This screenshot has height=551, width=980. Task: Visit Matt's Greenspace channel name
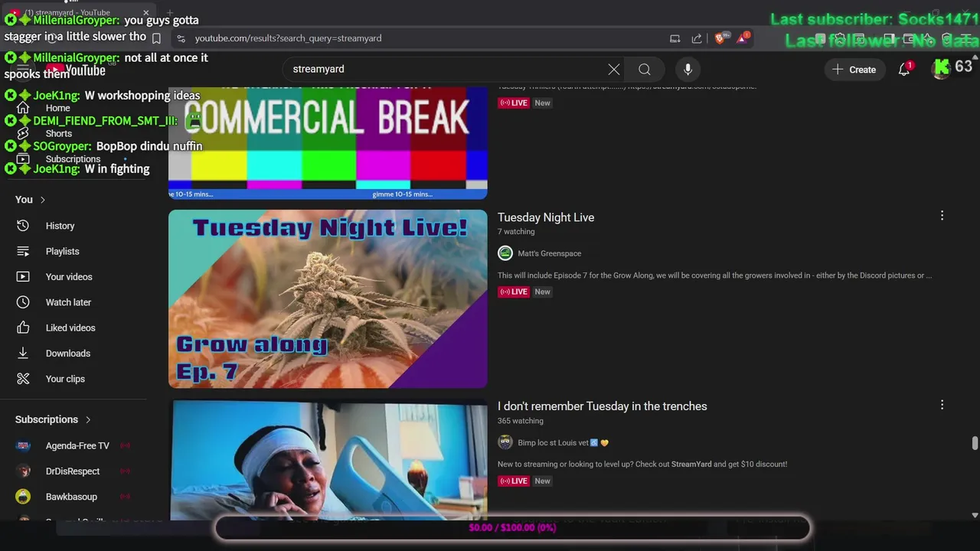click(549, 253)
